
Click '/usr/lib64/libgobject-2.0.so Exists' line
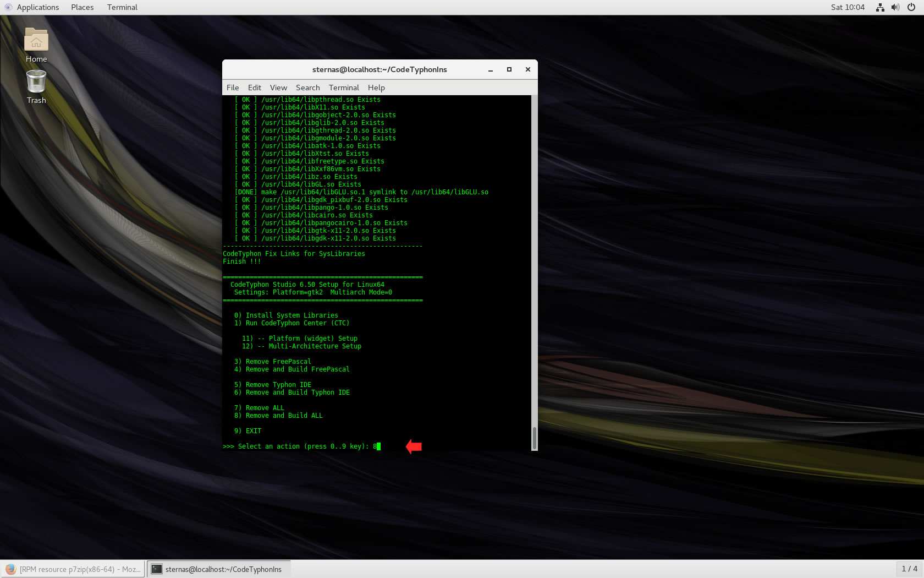pyautogui.click(x=315, y=115)
